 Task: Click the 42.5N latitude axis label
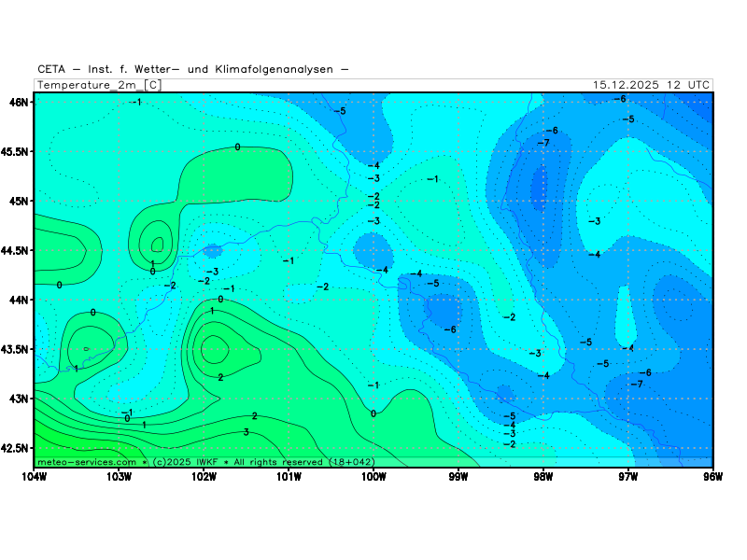[15, 448]
